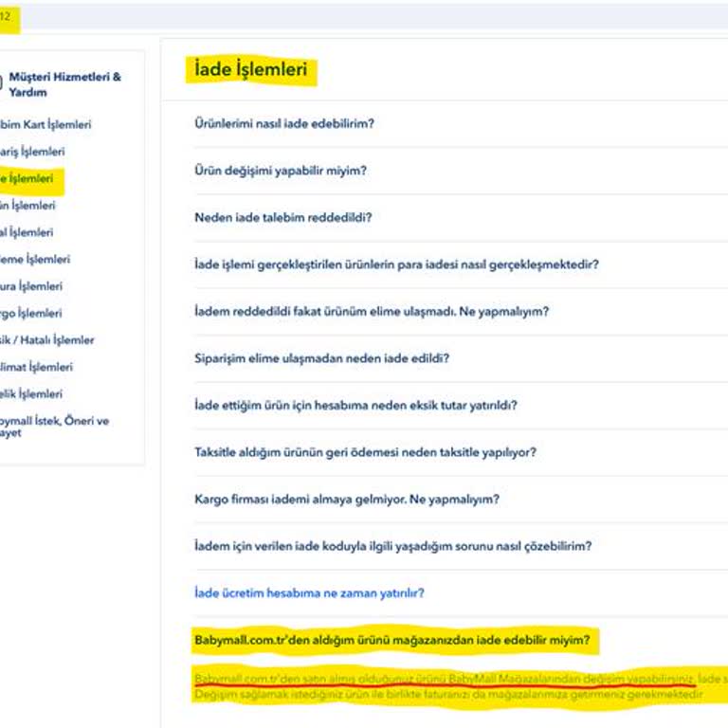Expand 'Ürün değişimi yapabilir miyim?' question
Image resolution: width=728 pixels, height=728 pixels.
point(281,171)
